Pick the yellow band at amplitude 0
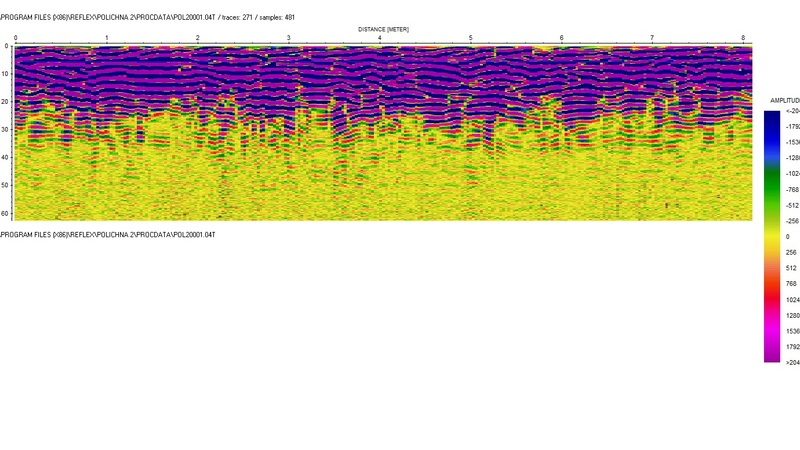This screenshot has width=800, height=450. coord(772,236)
